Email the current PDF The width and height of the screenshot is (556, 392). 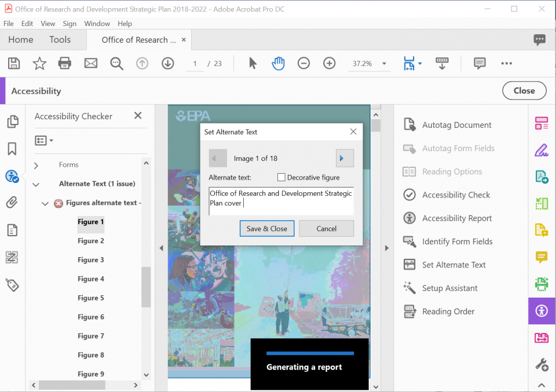90,63
